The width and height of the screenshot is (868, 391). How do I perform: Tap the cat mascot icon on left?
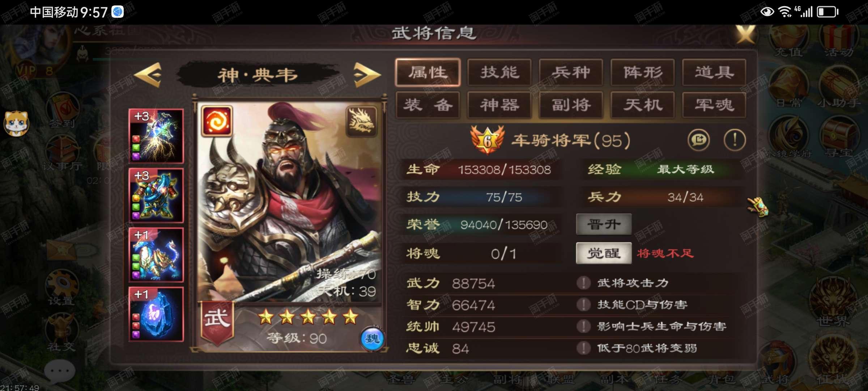[x=16, y=123]
